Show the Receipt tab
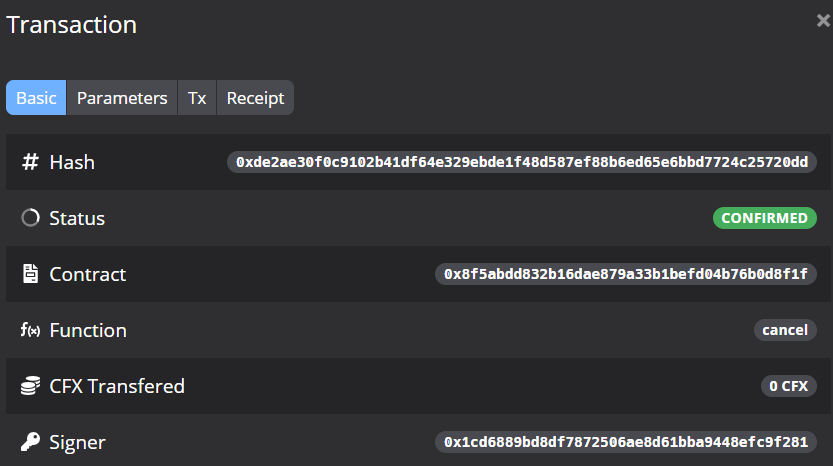 255,98
